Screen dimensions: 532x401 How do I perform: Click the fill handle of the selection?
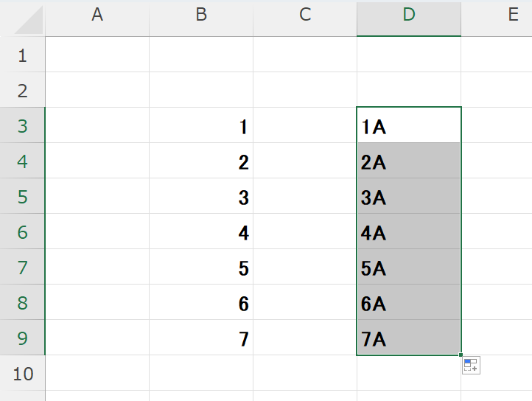(x=461, y=355)
